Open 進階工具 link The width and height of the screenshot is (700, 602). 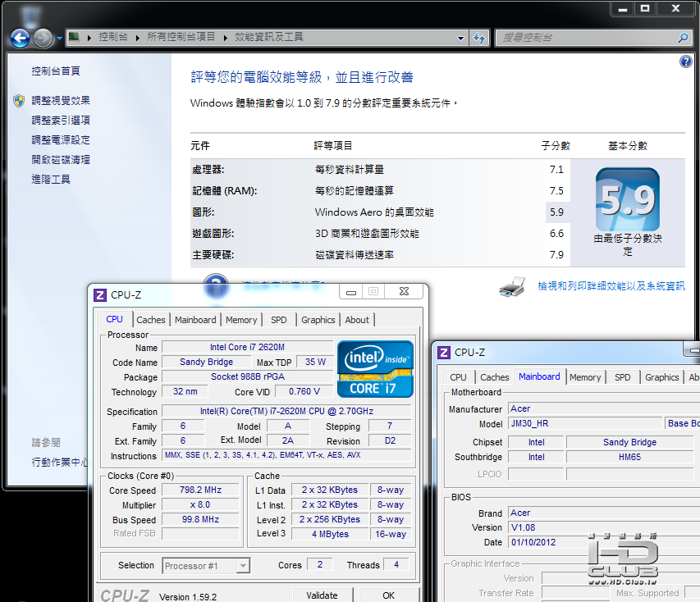[51, 179]
